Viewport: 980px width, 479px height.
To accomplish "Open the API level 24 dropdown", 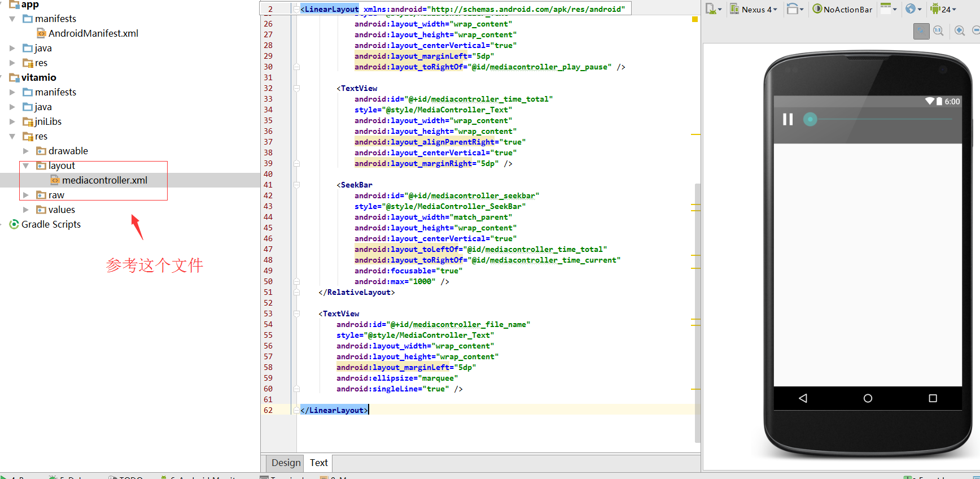I will tap(943, 9).
